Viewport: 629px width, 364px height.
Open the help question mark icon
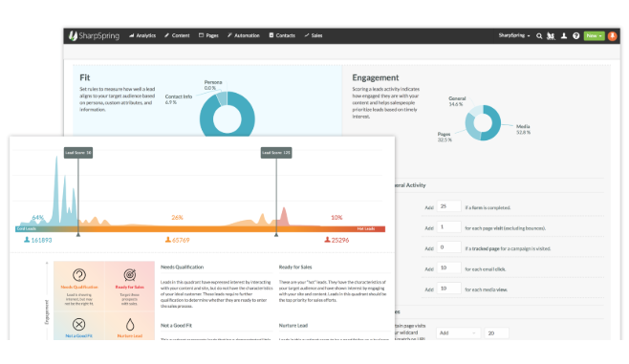pos(576,36)
